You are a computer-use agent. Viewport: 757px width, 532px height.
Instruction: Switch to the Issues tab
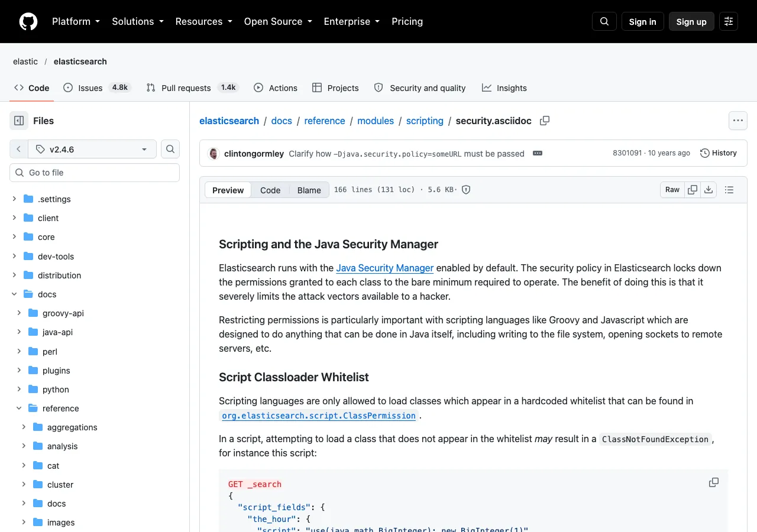96,87
